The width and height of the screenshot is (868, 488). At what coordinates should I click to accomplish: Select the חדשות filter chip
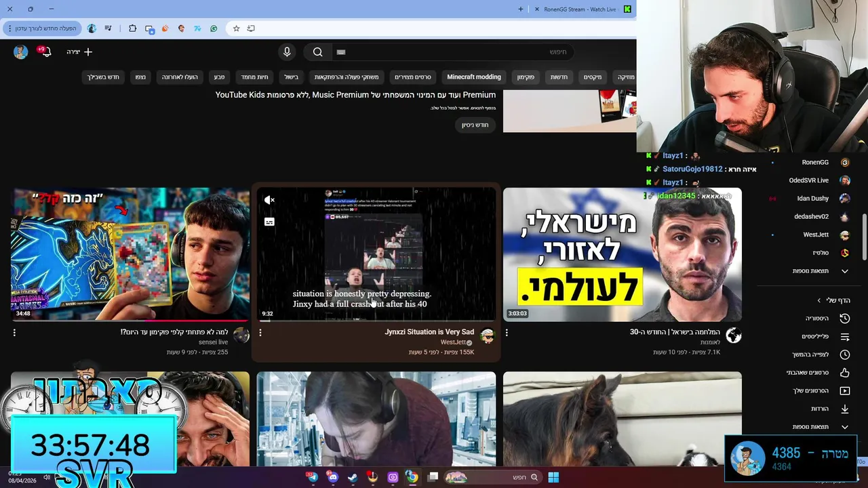(559, 77)
